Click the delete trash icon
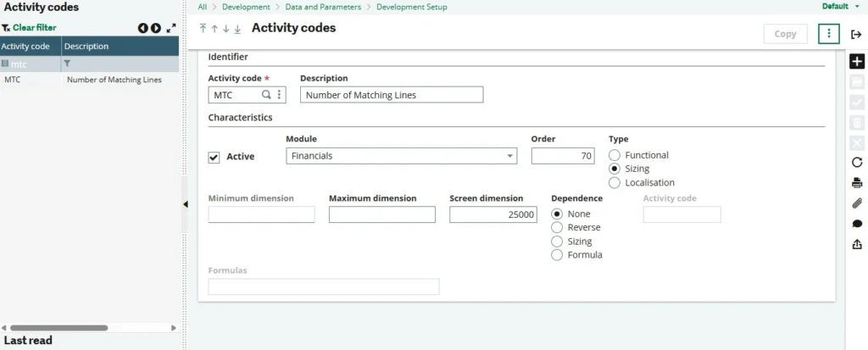868x350 pixels. (x=857, y=123)
